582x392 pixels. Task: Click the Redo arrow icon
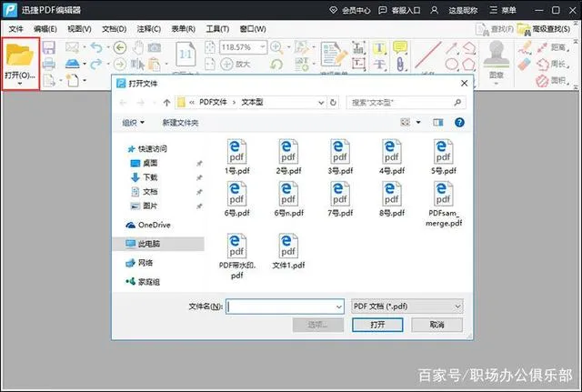point(96,64)
